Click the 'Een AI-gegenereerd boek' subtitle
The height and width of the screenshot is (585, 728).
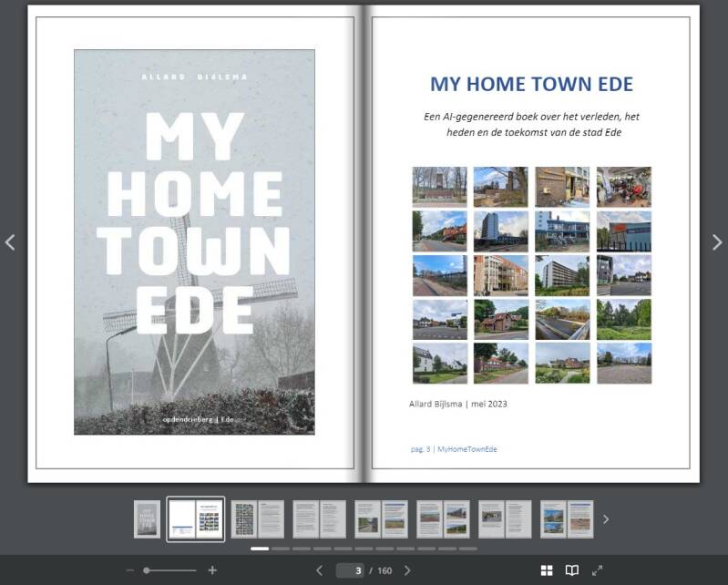(x=532, y=125)
